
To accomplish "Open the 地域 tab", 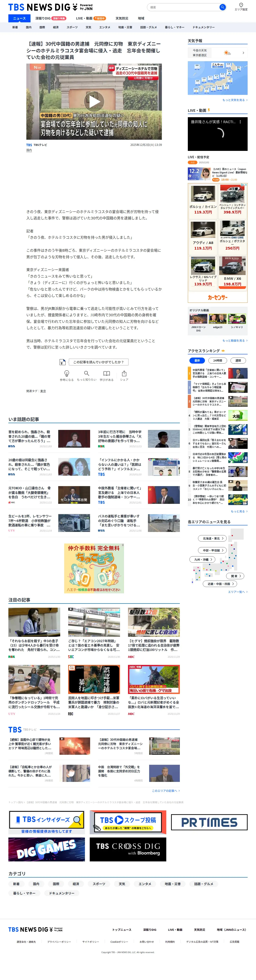I will point(141,18).
